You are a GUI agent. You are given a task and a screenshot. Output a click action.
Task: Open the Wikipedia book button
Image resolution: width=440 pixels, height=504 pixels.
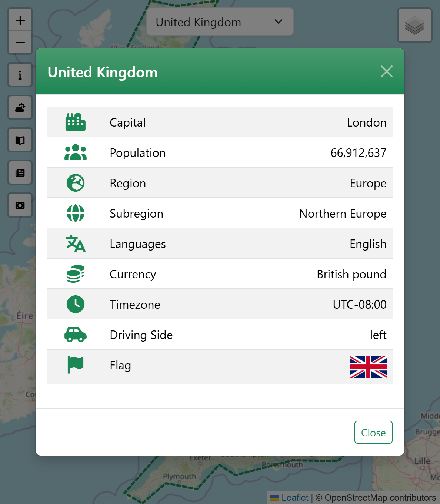pyautogui.click(x=20, y=140)
